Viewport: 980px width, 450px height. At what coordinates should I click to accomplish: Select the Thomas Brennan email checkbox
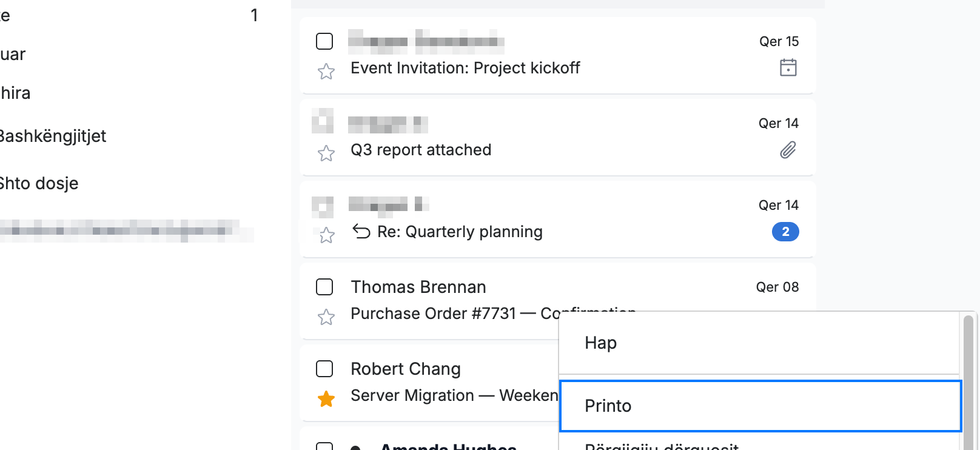click(324, 287)
